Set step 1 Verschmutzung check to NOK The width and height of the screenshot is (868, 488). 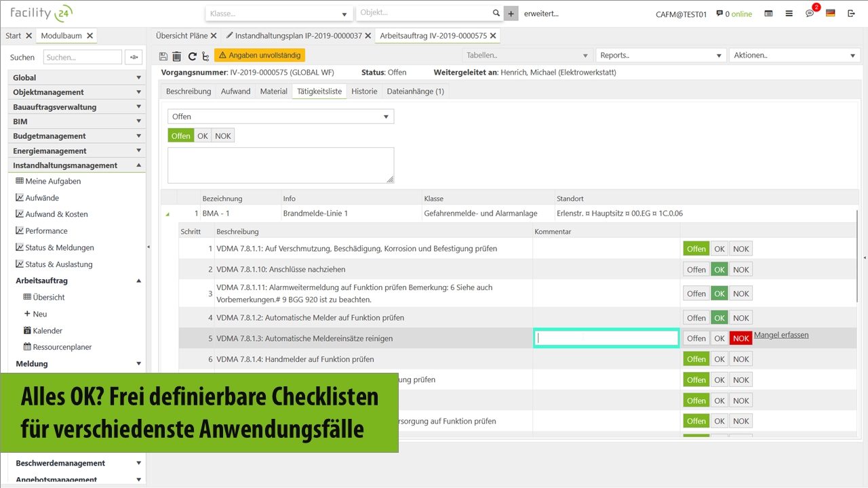point(741,249)
